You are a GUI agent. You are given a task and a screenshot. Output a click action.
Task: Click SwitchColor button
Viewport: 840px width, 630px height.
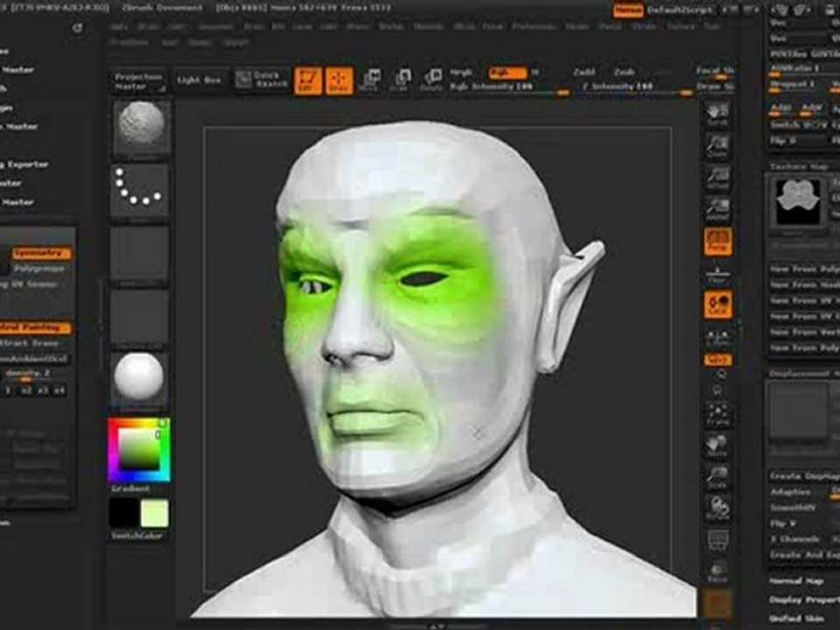[137, 535]
